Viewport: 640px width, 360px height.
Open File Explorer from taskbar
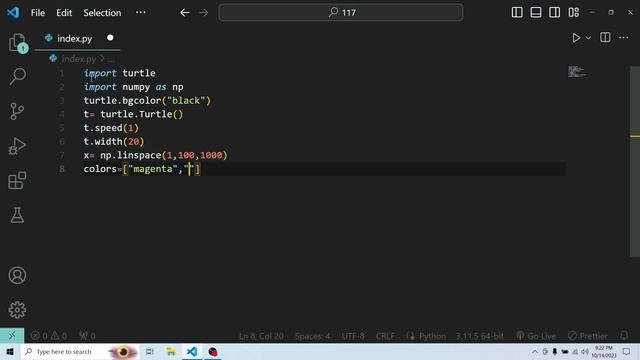(171, 351)
